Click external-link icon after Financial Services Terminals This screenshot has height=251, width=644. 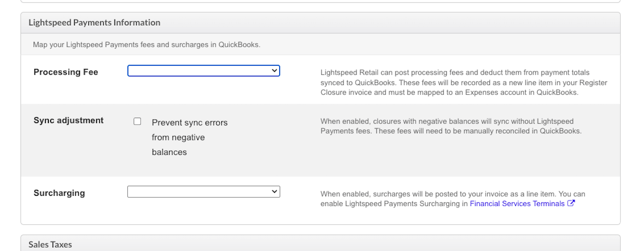571,203
